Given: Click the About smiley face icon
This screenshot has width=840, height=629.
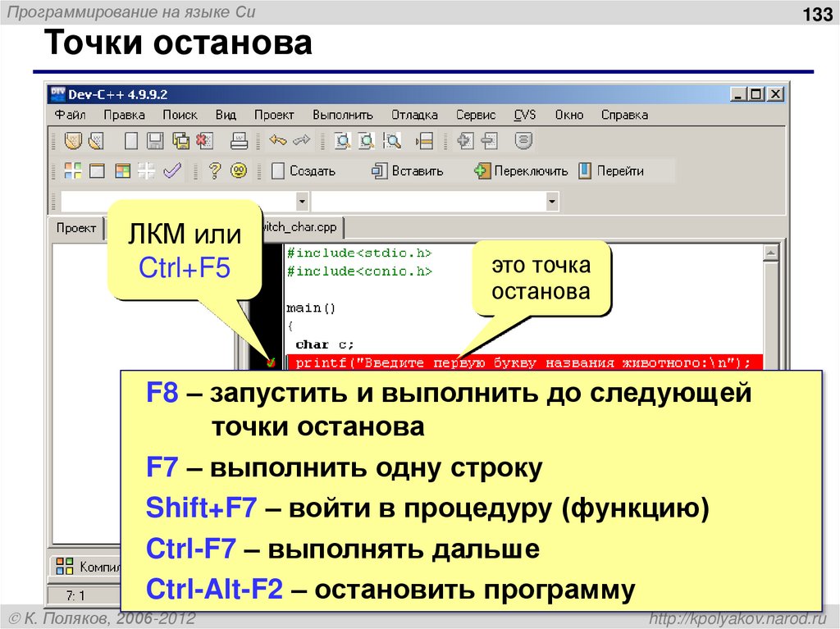Looking at the screenshot, I should click(239, 171).
